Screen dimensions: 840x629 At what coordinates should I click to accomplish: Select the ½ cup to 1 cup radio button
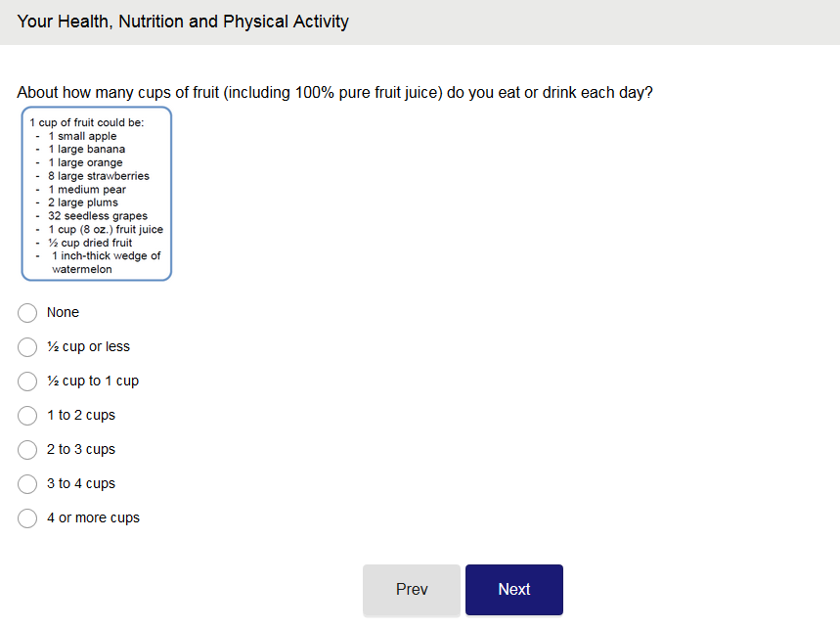(27, 382)
